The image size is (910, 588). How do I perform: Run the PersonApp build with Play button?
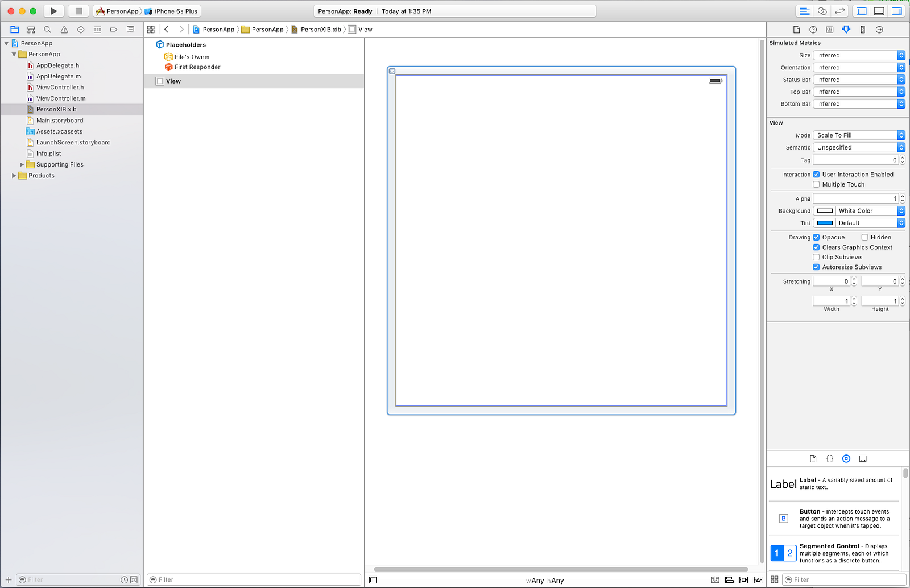coord(53,11)
